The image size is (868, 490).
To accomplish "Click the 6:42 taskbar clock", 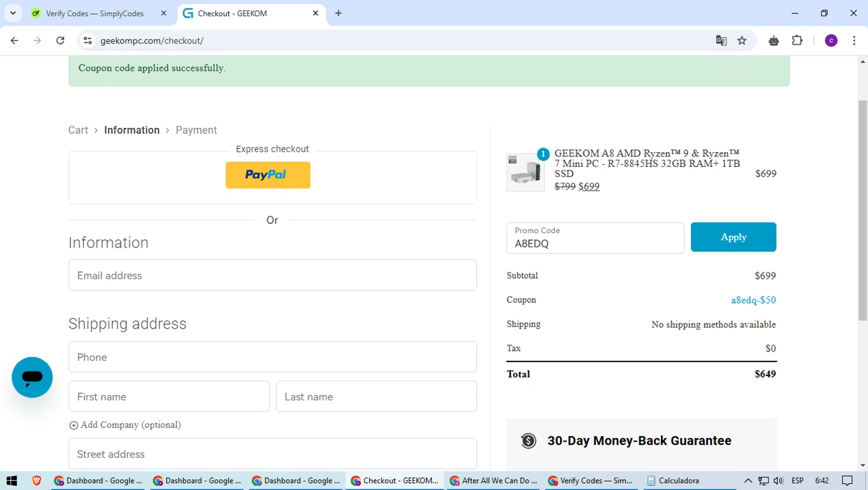I will click(822, 481).
